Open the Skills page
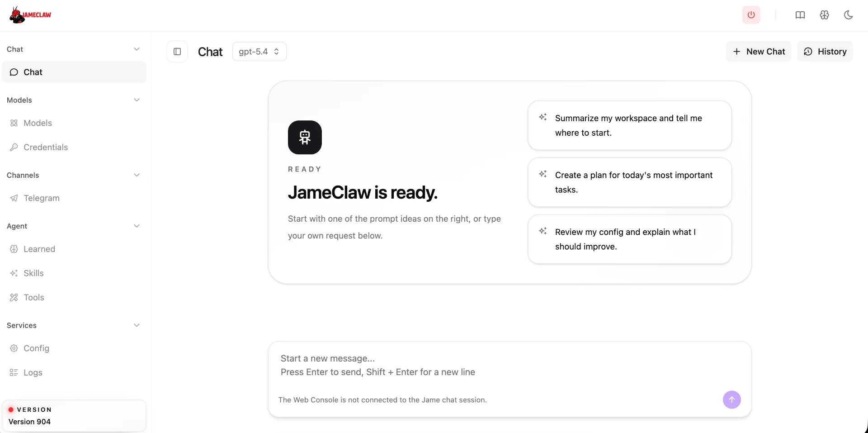Viewport: 868px width, 433px height. coord(74,273)
